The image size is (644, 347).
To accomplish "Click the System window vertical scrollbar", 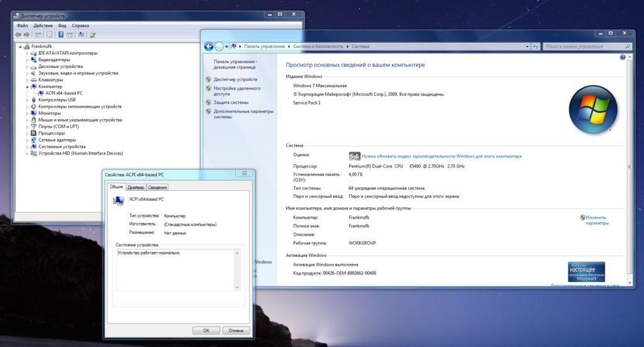I will click(x=630, y=169).
